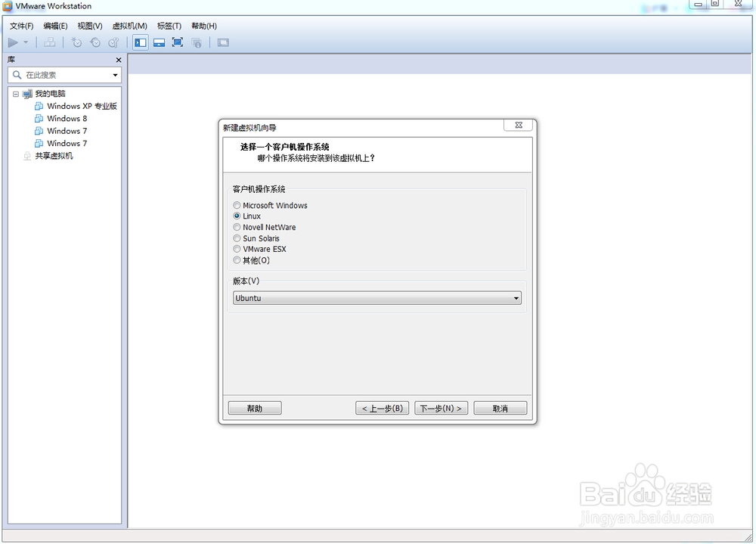This screenshot has height=544, width=756.
Task: Click the 共享虚拟机 icon
Action: (x=27, y=156)
